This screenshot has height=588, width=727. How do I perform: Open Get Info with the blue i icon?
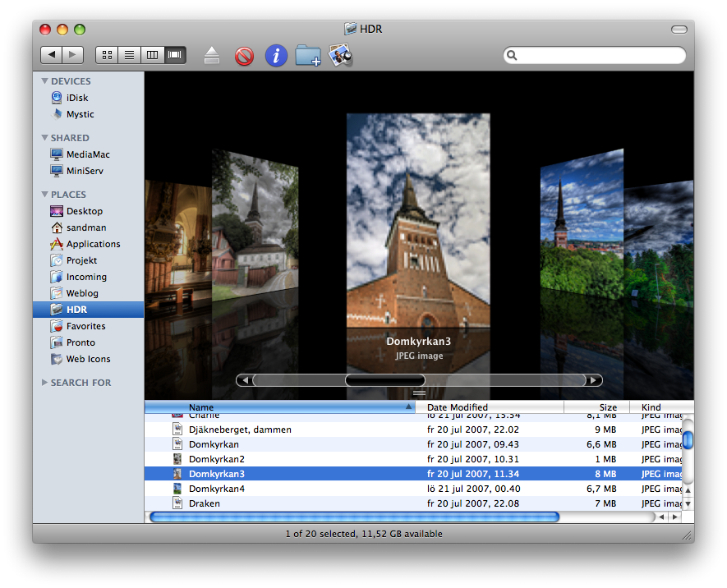[276, 56]
